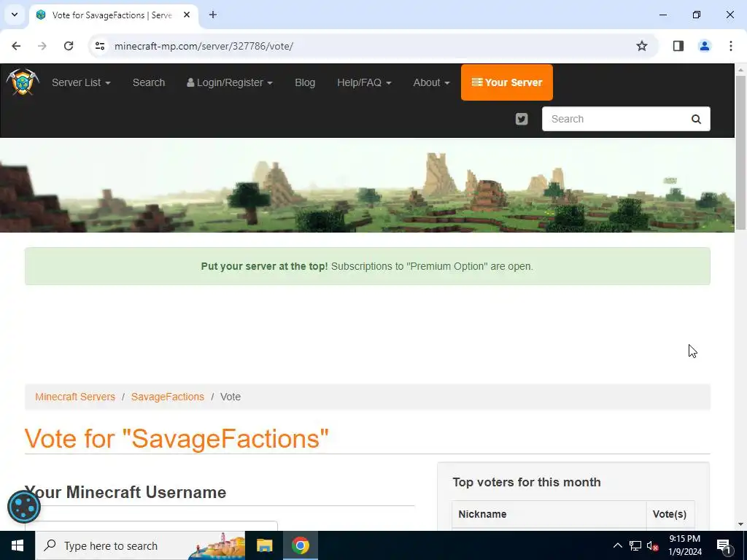
Task: Click the browser forward arrow
Action: coord(42,46)
